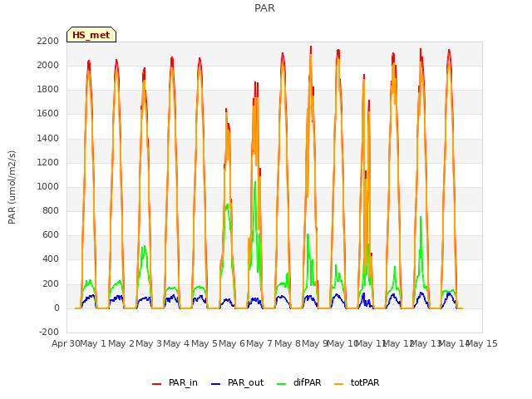Click the blue PAR_out legend swatch
The width and height of the screenshot is (532, 399).
(215, 384)
